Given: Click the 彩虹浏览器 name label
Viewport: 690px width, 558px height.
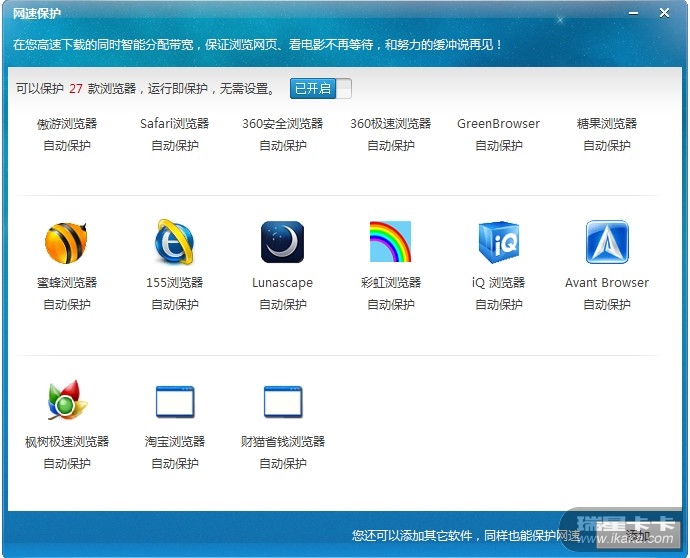Looking at the screenshot, I should pyautogui.click(x=391, y=283).
